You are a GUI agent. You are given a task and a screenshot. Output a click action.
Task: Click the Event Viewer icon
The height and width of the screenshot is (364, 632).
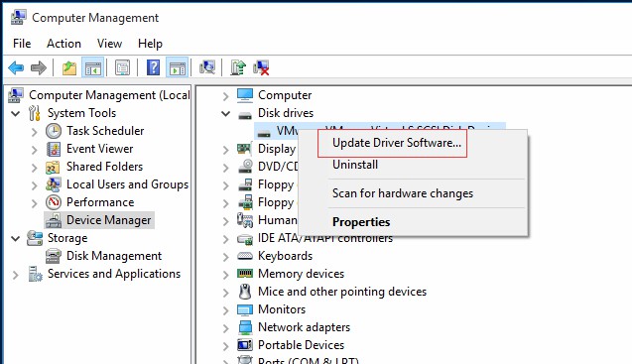(54, 149)
